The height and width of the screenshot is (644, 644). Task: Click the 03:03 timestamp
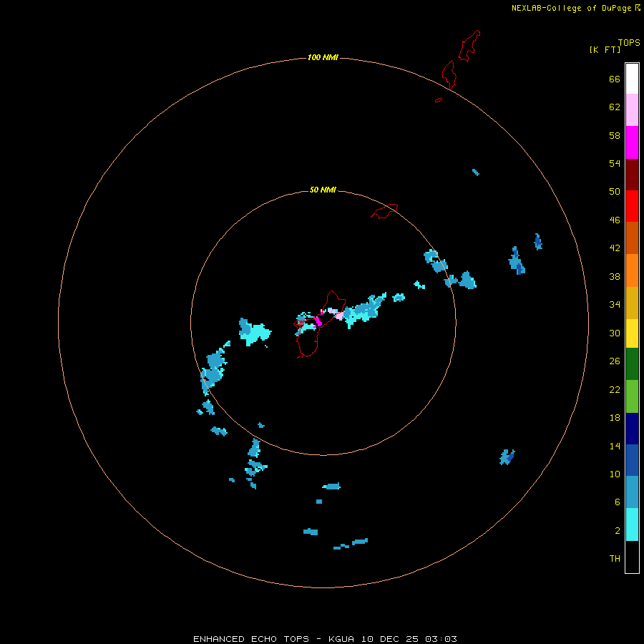pos(441,639)
